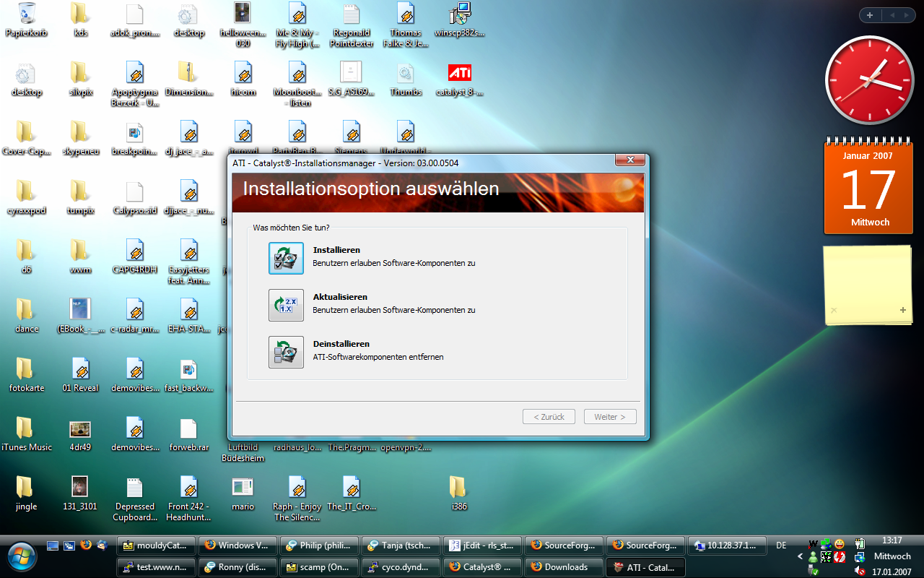Open the Windows Start menu orb
Viewport: 924px width, 578px height.
(x=23, y=556)
